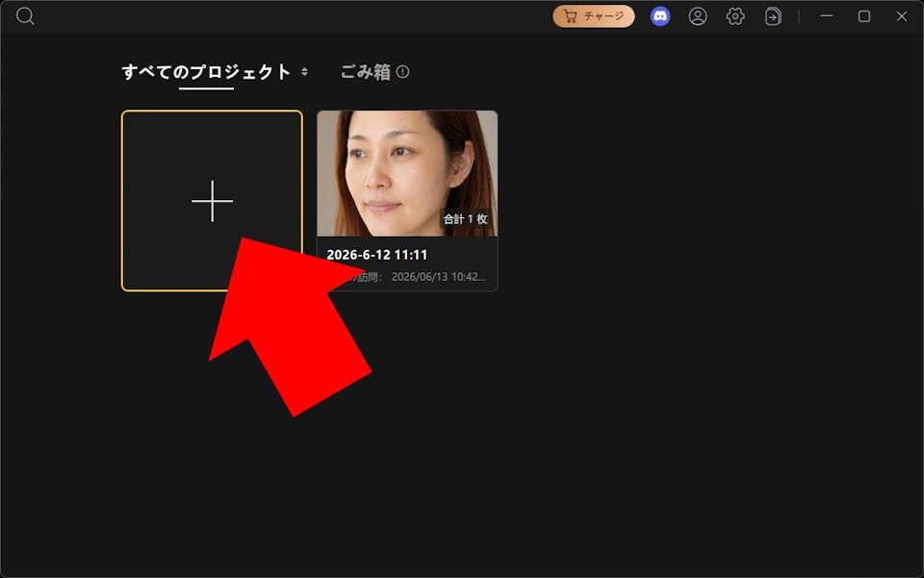Viewport: 924px width, 578px height.
Task: Open the search magnifier icon
Action: [25, 16]
